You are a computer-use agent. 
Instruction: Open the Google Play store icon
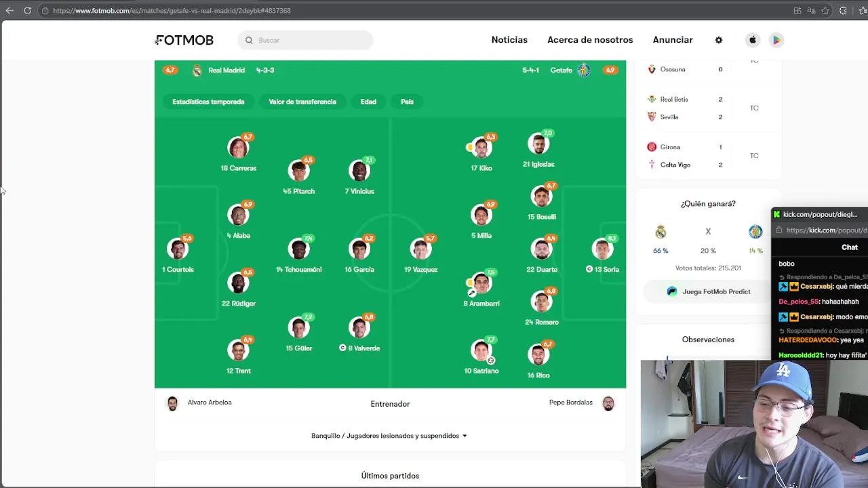776,40
